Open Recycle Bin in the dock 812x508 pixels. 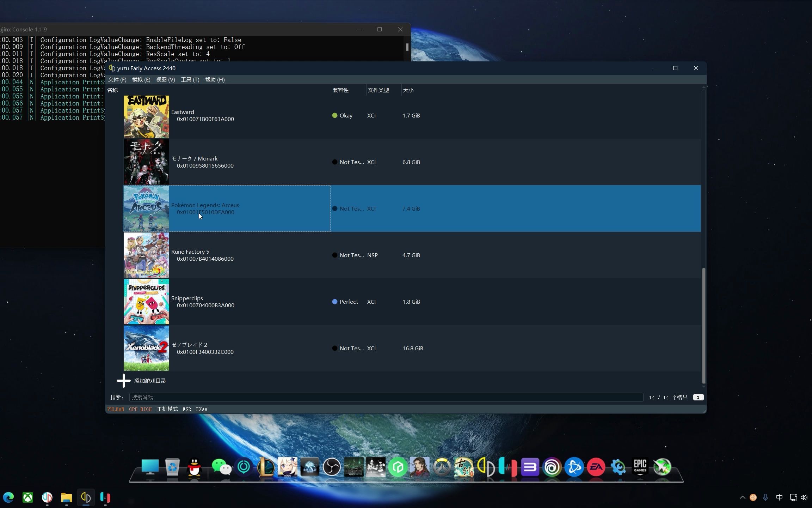pyautogui.click(x=172, y=467)
